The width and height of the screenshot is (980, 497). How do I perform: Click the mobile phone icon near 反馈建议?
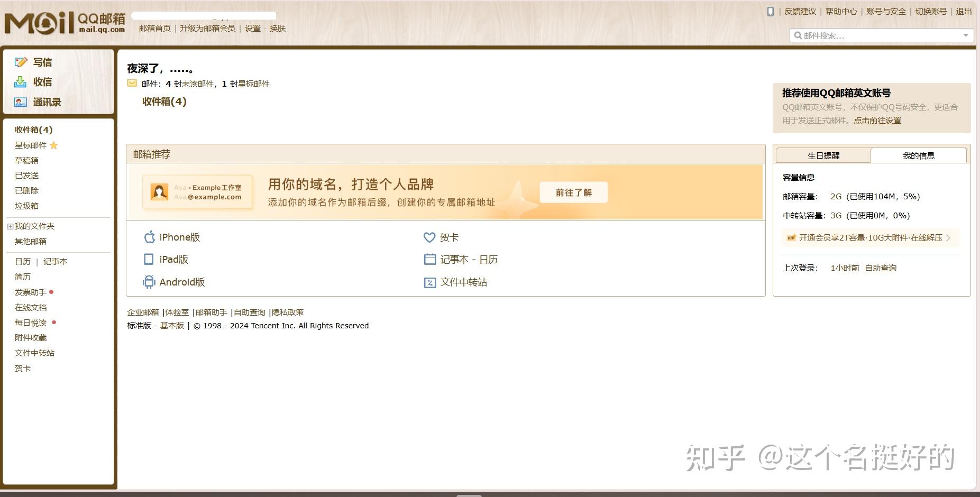771,11
